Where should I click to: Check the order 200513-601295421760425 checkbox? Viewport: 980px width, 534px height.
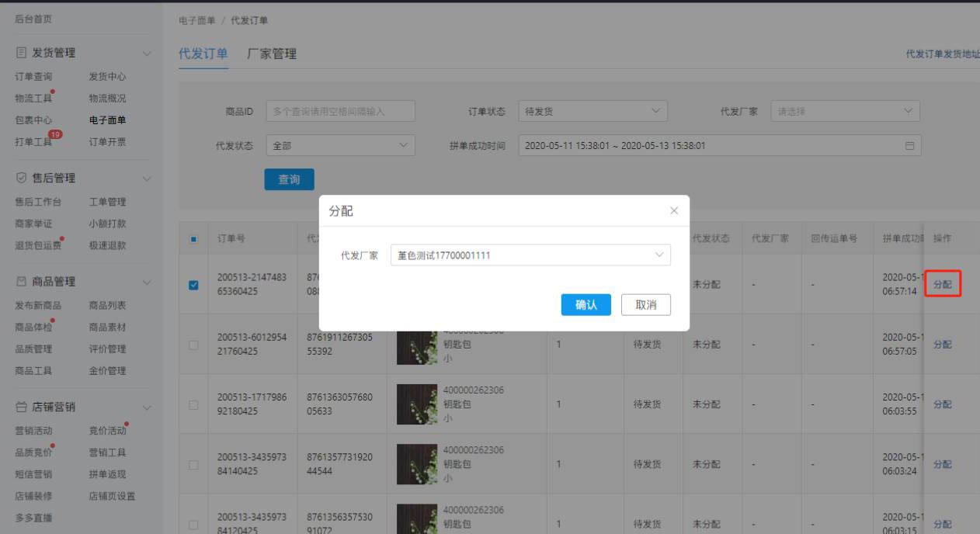pos(193,345)
